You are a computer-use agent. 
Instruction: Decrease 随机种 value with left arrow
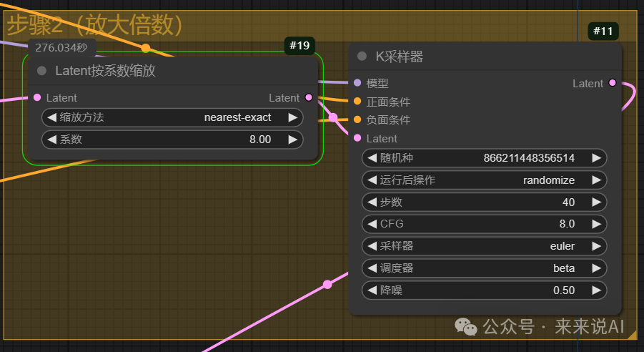372,158
